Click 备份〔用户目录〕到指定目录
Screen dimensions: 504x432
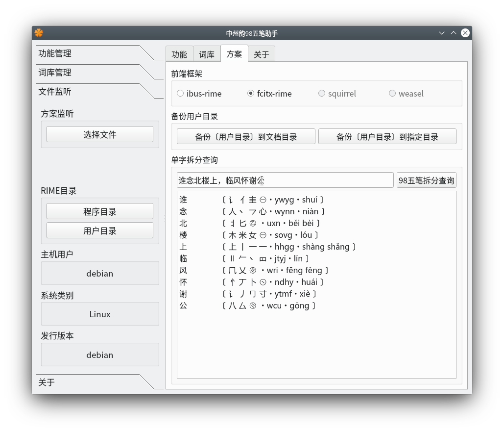click(x=387, y=136)
